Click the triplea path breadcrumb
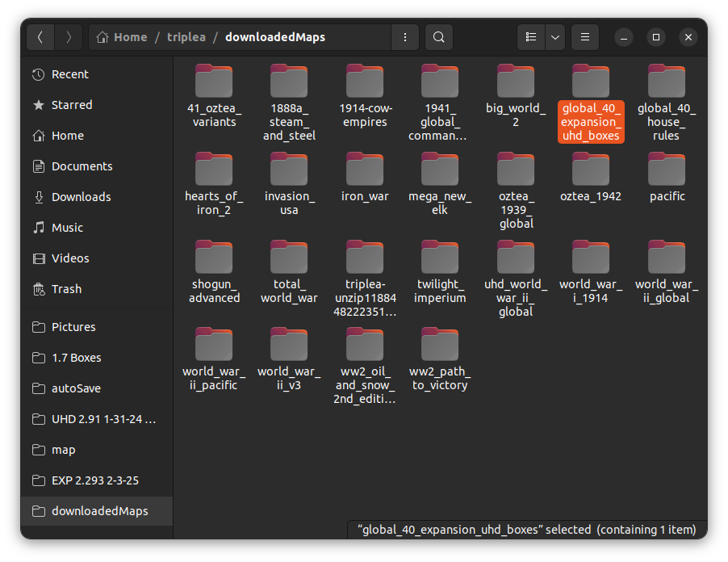This screenshot has width=728, height=562. pos(186,37)
